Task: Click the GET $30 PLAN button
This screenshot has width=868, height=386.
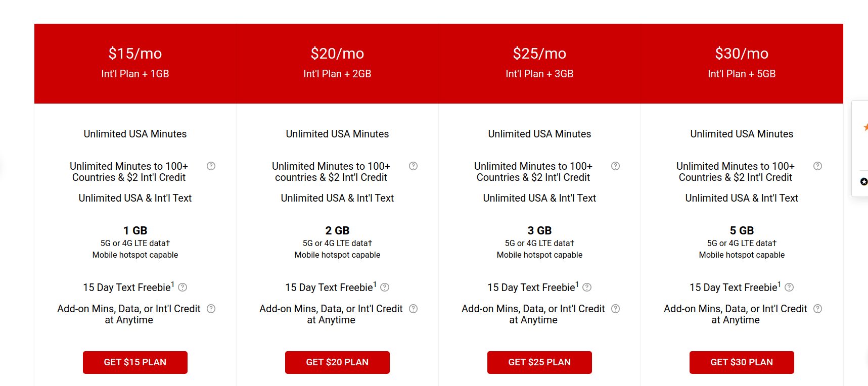Action: tap(742, 362)
